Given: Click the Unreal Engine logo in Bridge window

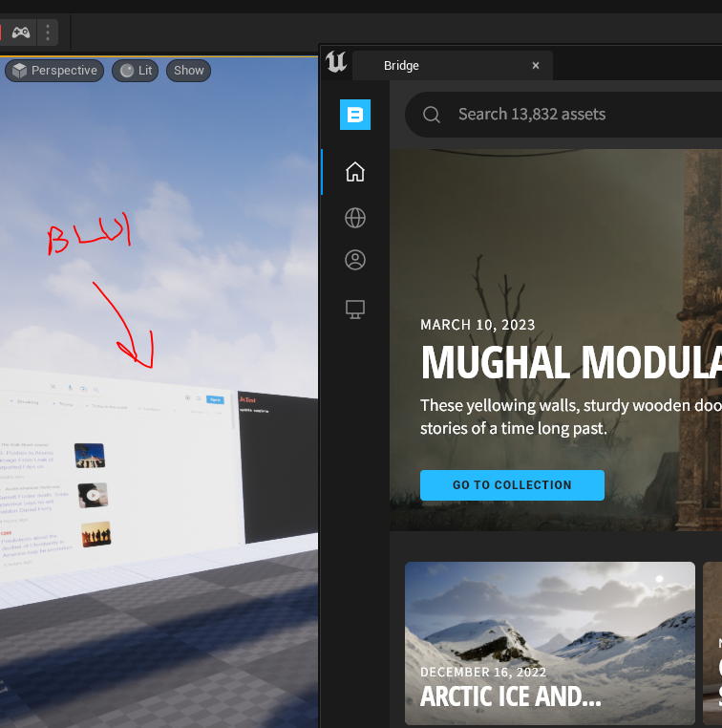Looking at the screenshot, I should (336, 62).
